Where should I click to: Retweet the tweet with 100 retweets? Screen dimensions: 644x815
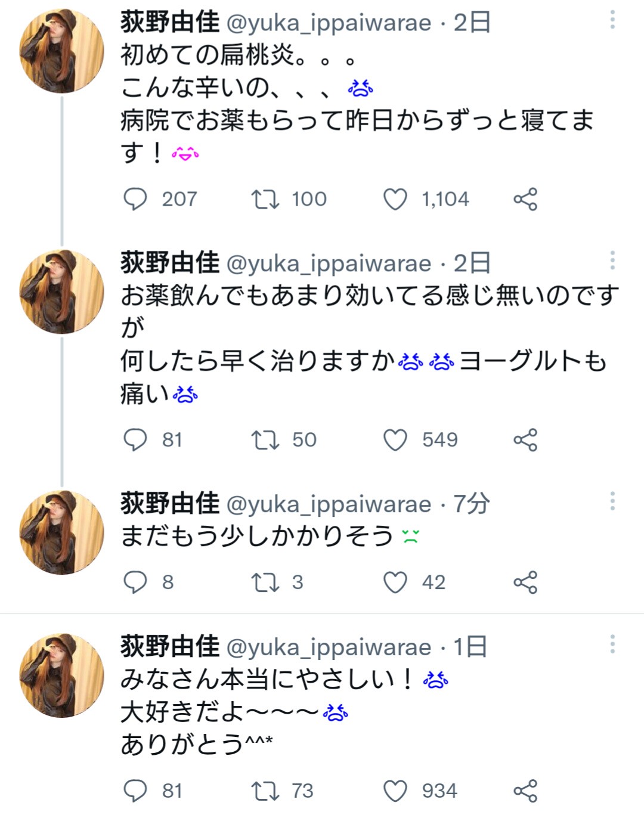pyautogui.click(x=265, y=199)
